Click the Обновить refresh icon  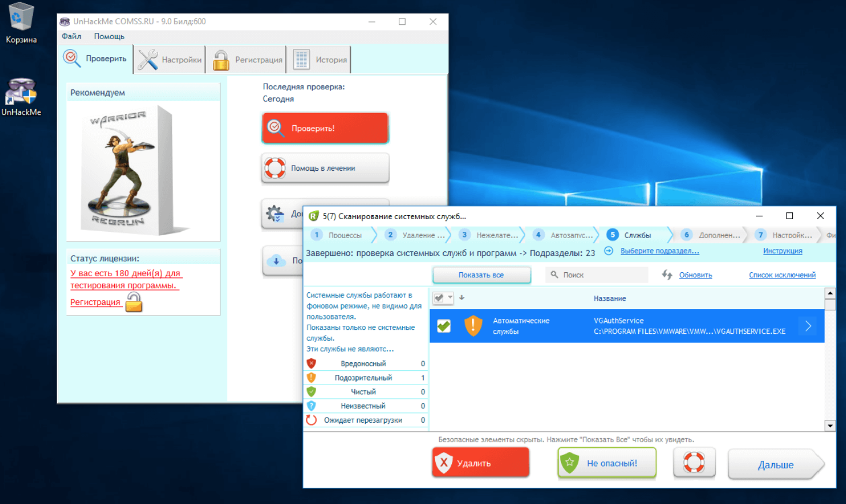pos(667,275)
